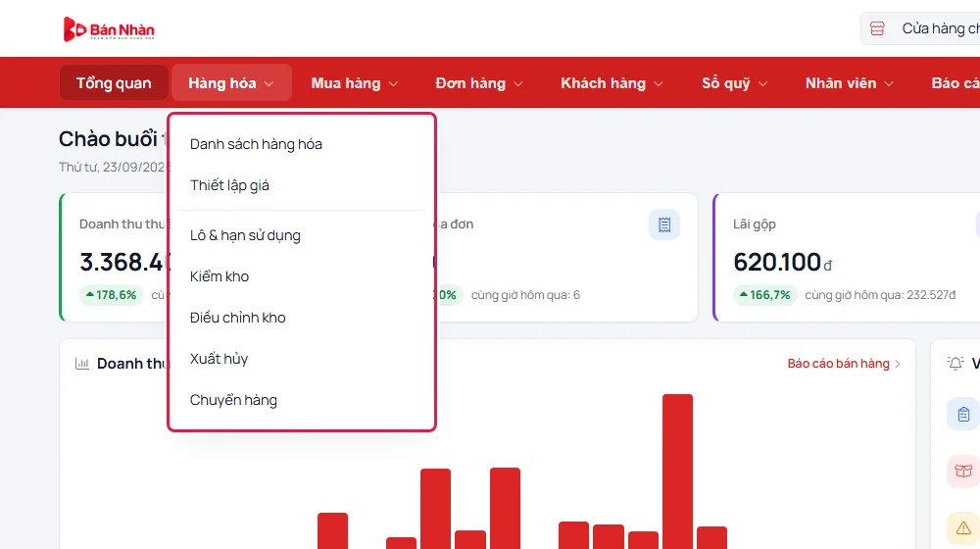Click the Lãi gộp value 620.100đ
This screenshot has width=980, height=549.
tap(782, 262)
